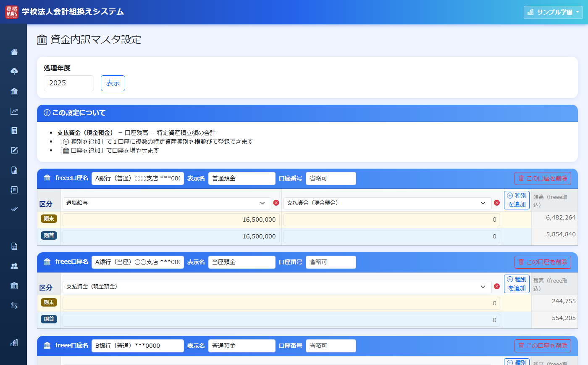This screenshot has width=588, height=365.
Task: Open the pencil edit sidebar icon
Action: (14, 151)
